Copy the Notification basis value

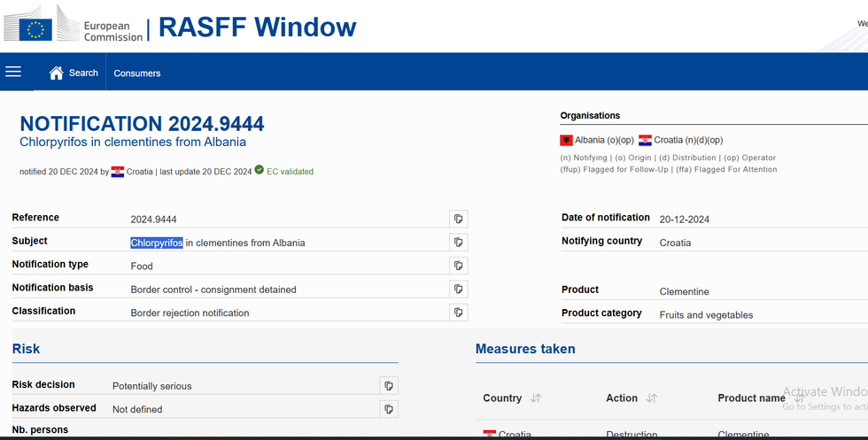tap(458, 289)
